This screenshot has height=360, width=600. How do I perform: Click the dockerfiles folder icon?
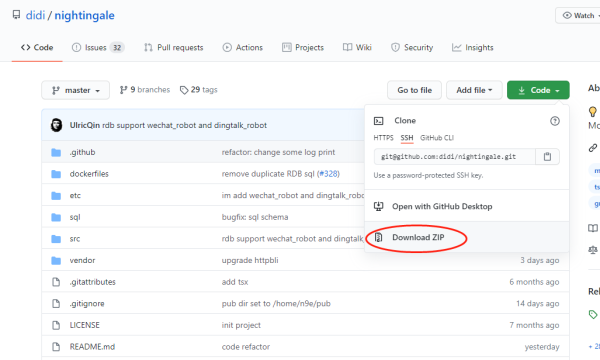point(56,174)
